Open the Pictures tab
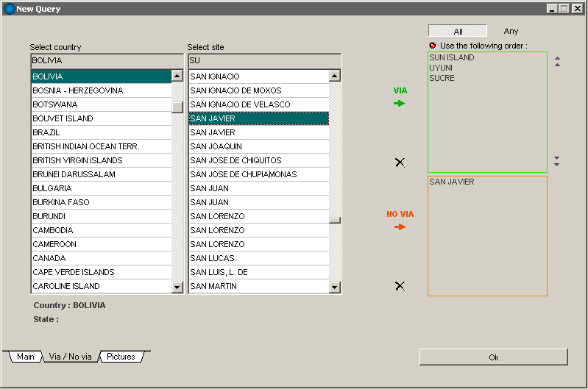588x389 pixels. 121,357
